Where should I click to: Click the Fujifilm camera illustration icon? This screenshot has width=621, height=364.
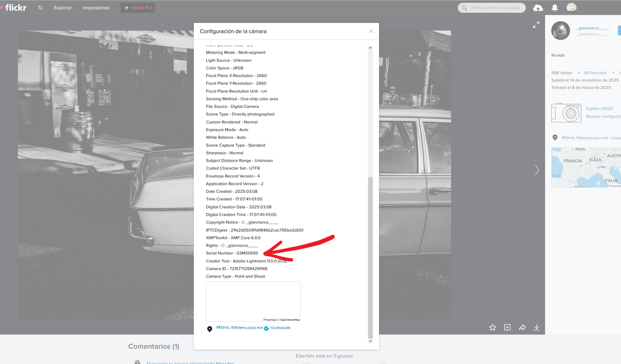[x=566, y=112]
